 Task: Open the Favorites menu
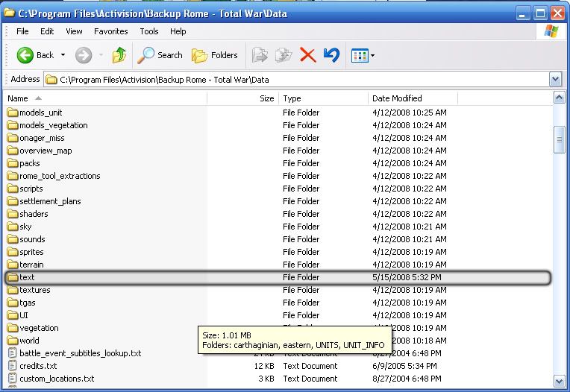click(111, 31)
